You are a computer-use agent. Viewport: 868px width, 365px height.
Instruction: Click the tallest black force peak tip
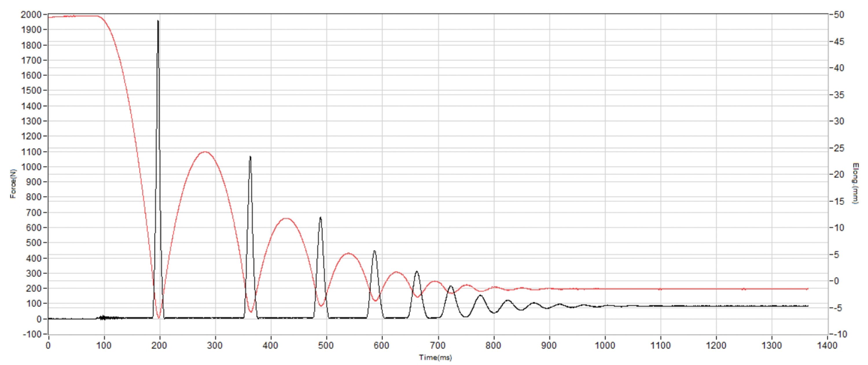(158, 21)
